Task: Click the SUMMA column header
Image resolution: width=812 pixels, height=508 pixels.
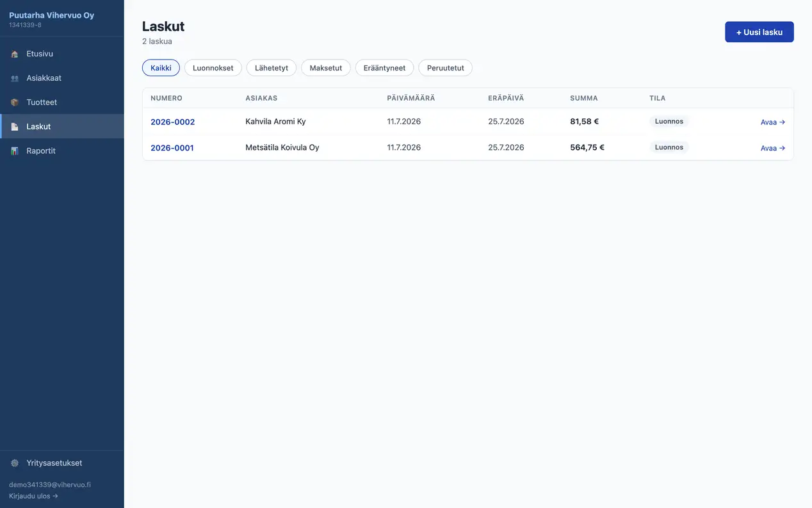Action: [x=584, y=98]
